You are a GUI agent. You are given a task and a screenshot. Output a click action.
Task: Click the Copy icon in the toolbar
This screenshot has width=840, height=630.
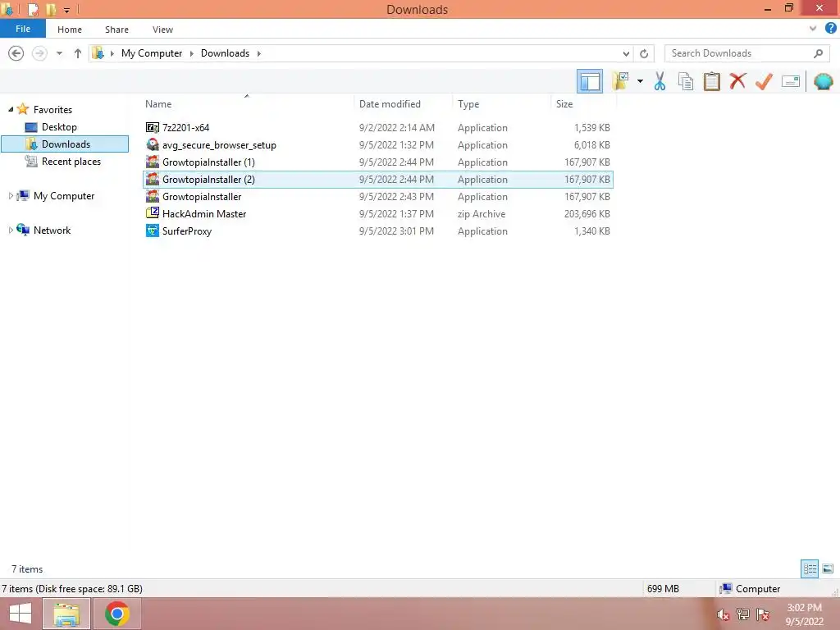coord(685,81)
